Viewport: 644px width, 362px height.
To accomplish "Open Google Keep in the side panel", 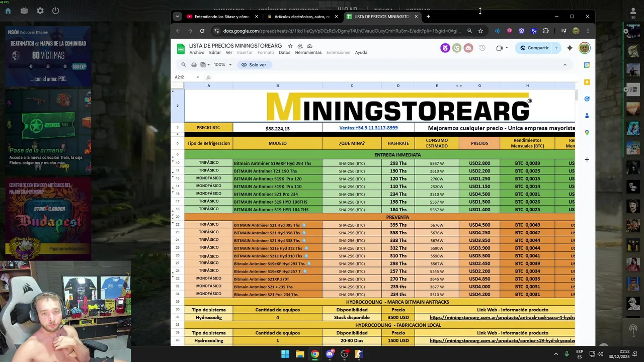I will 587,82.
